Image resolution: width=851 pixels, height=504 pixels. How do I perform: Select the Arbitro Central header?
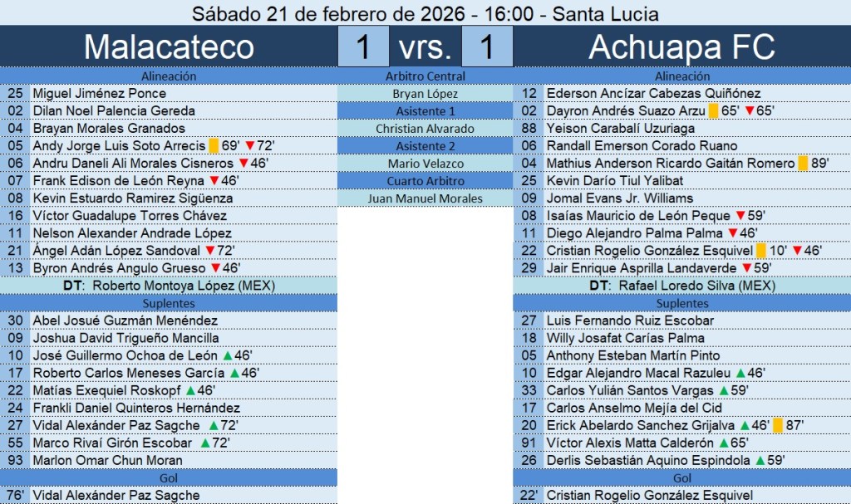click(425, 76)
